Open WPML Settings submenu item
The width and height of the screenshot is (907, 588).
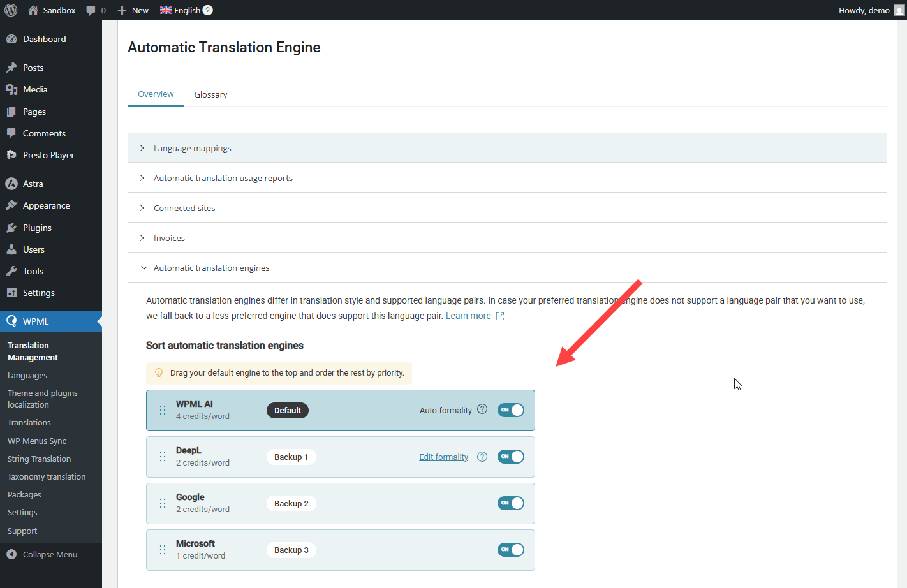[x=22, y=513]
